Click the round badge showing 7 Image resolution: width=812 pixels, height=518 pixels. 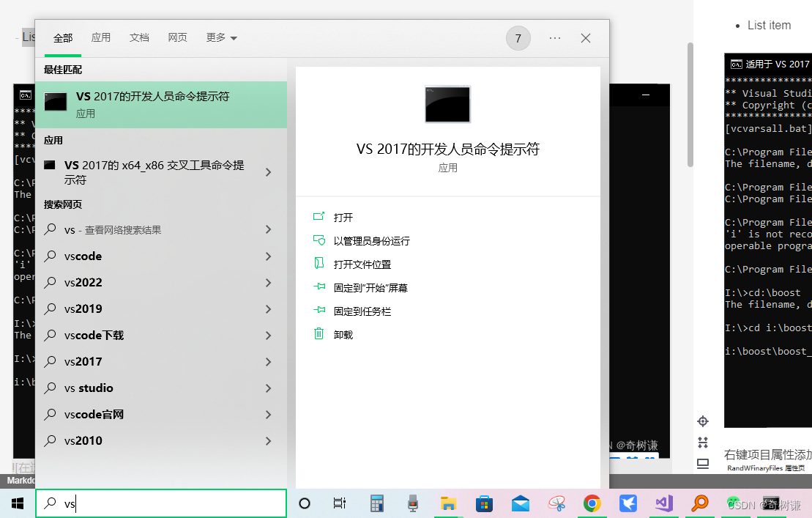(518, 38)
